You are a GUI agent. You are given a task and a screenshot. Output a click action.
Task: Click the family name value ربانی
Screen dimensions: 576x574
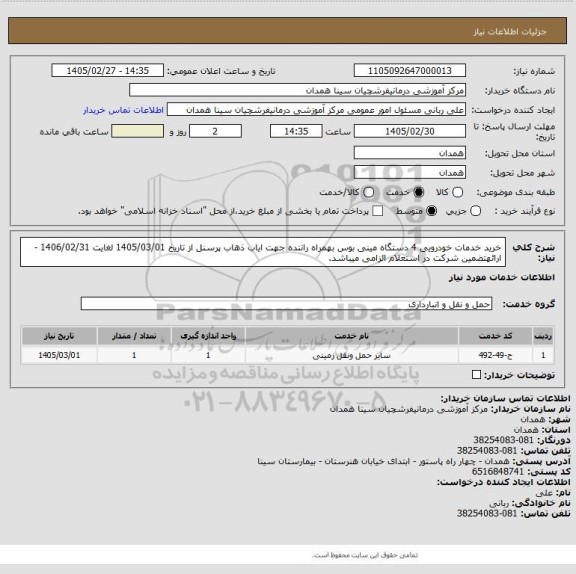499,503
